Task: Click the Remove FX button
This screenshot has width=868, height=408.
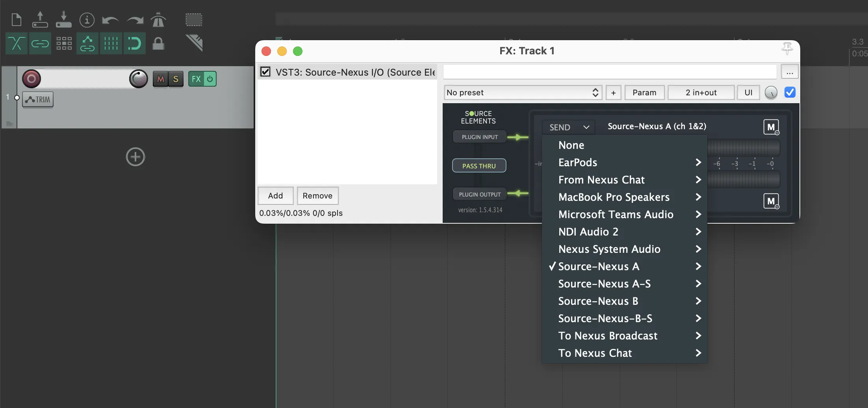Action: click(x=317, y=196)
